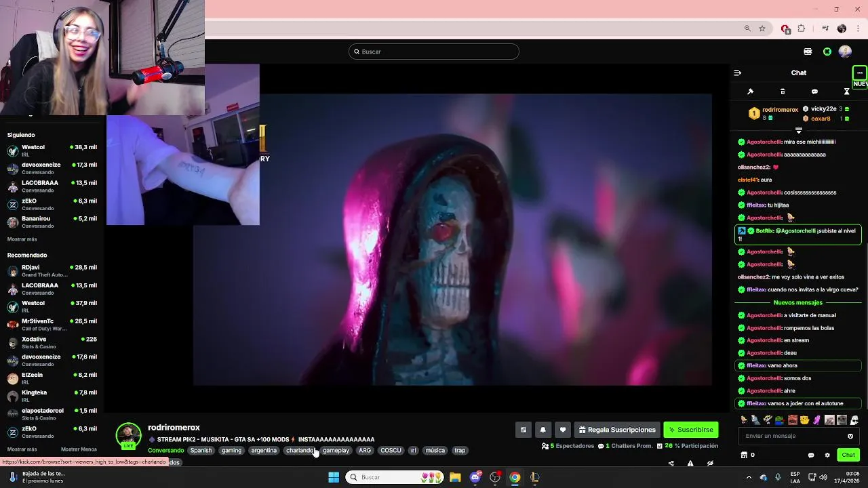Select the trap tag
This screenshot has width=868, height=488.
click(x=460, y=450)
